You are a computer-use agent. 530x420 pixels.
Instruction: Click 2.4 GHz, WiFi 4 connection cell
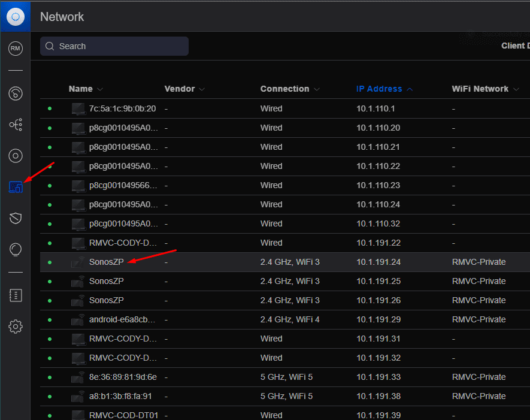[290, 319]
